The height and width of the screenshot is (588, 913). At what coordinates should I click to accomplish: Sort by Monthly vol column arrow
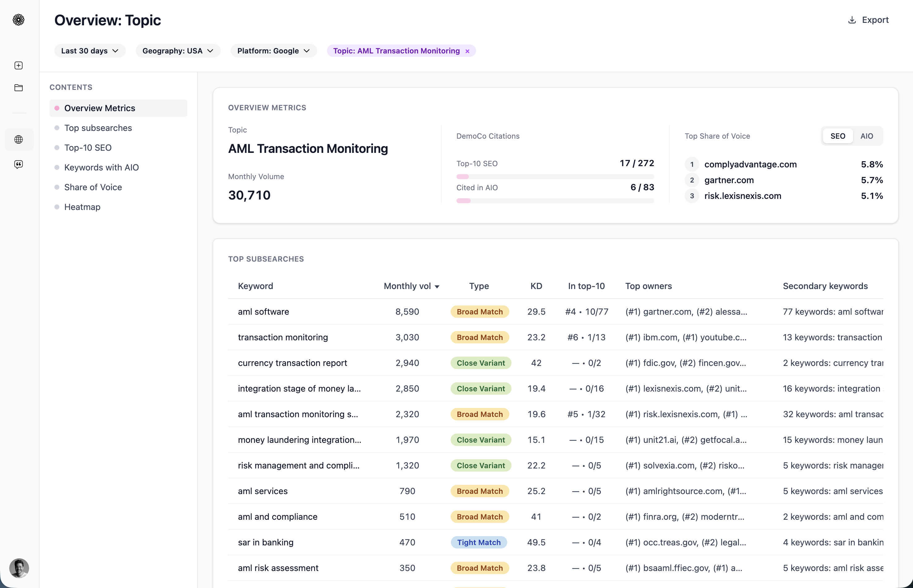[437, 286]
